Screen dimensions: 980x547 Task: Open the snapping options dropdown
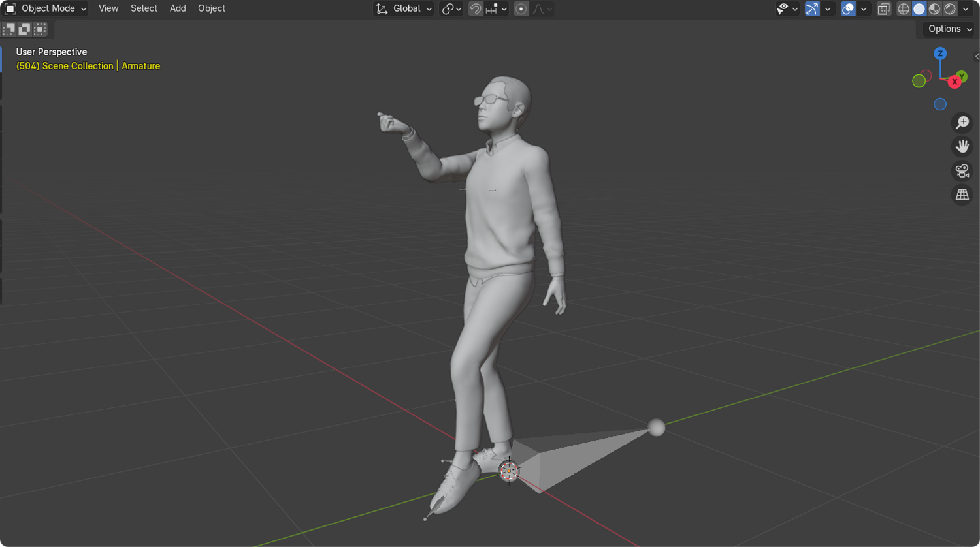(497, 8)
